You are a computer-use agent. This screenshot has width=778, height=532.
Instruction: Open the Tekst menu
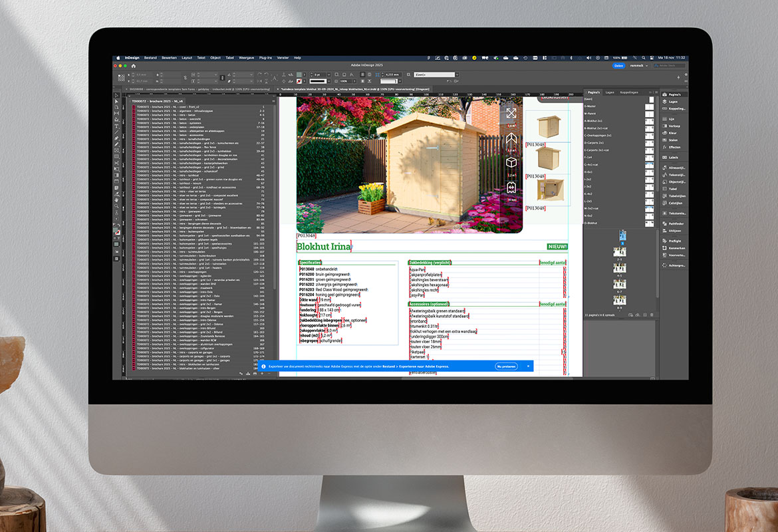pos(201,58)
